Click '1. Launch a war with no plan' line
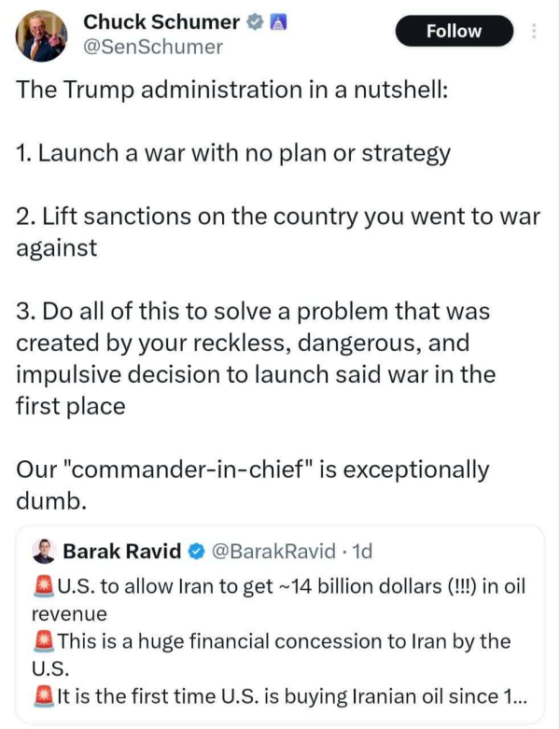 [233, 154]
